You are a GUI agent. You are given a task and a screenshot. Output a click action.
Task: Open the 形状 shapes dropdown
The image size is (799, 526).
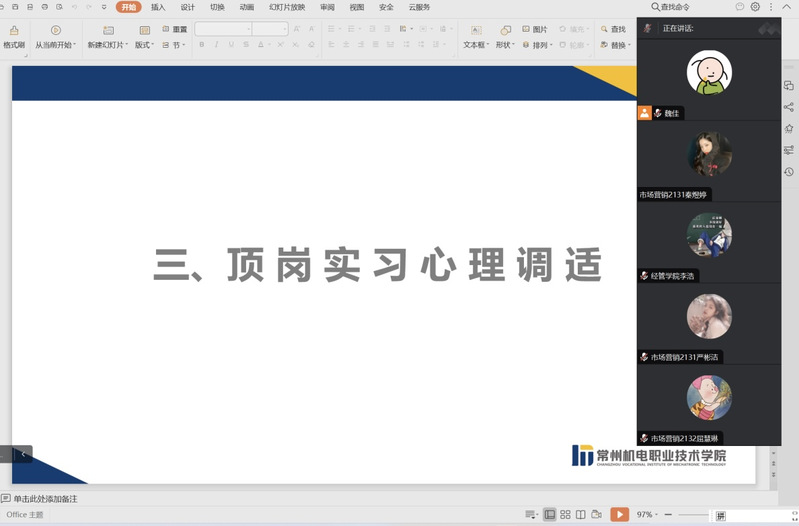[504, 45]
